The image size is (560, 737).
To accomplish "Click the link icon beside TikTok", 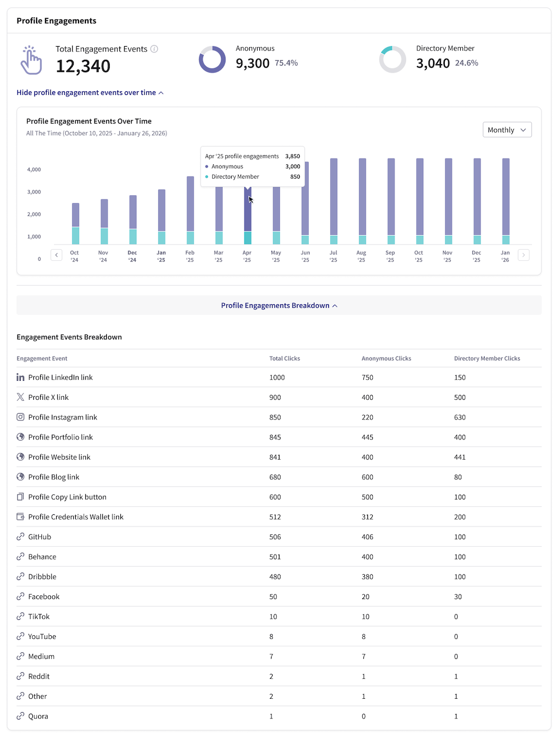I will (20, 617).
